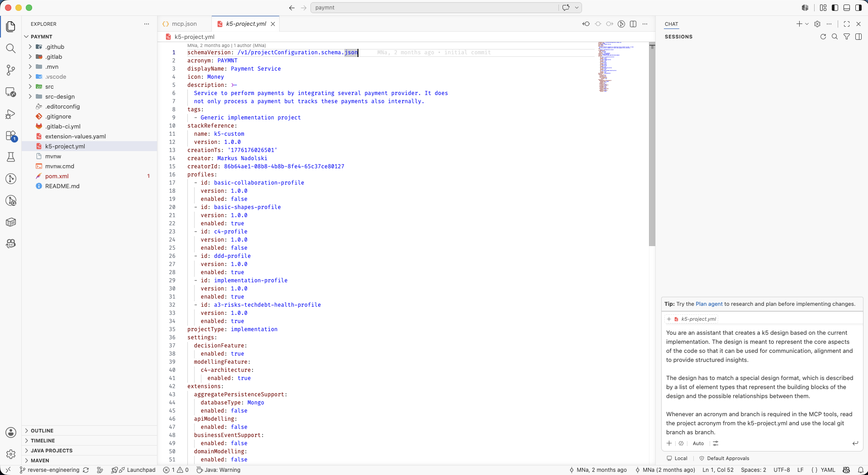Click Java: Warning status item

point(219,470)
